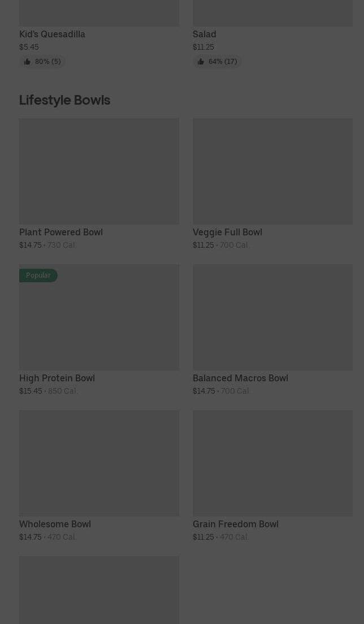Screen dimensions: 364x624
Task: Click the Plant Powered Bowl title
Action: (x=61, y=232)
